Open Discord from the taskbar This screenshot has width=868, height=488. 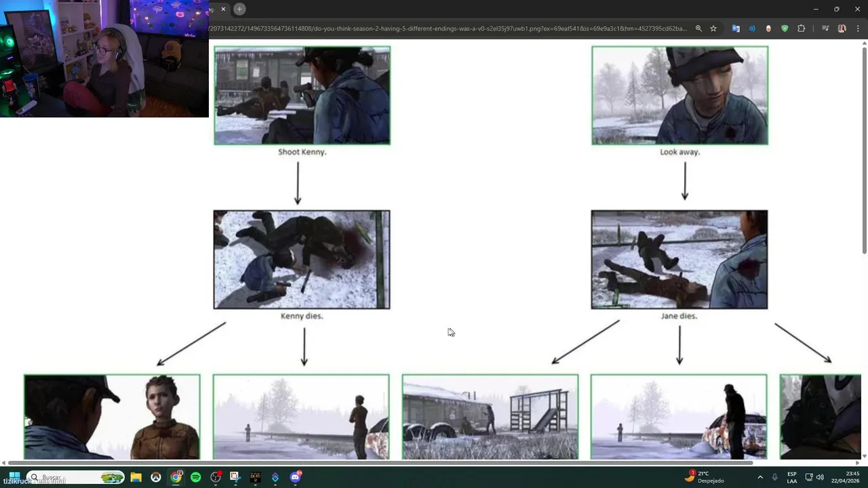pos(295,477)
